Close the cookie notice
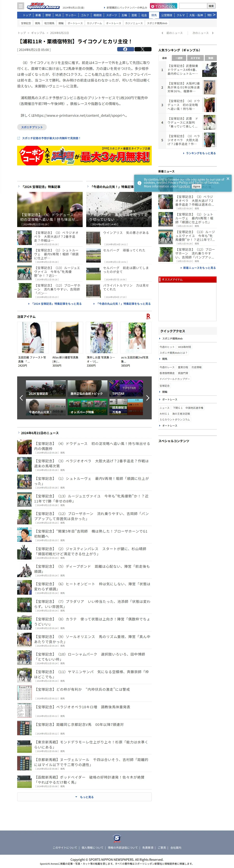The image size is (234, 868). coord(228,179)
